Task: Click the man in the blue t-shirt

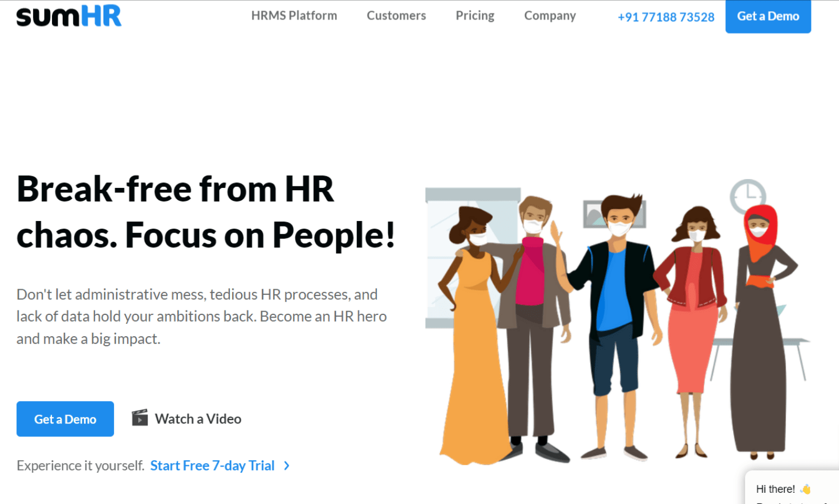Action: point(614,302)
